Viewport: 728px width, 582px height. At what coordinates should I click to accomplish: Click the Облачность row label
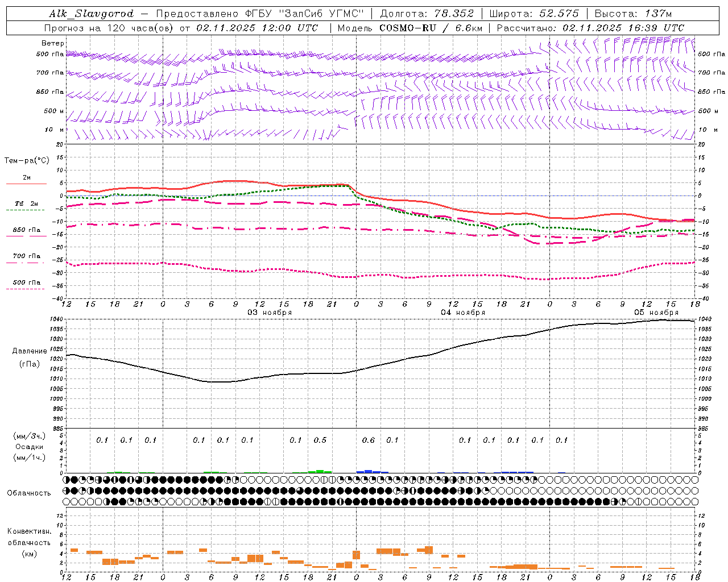pyautogui.click(x=29, y=493)
